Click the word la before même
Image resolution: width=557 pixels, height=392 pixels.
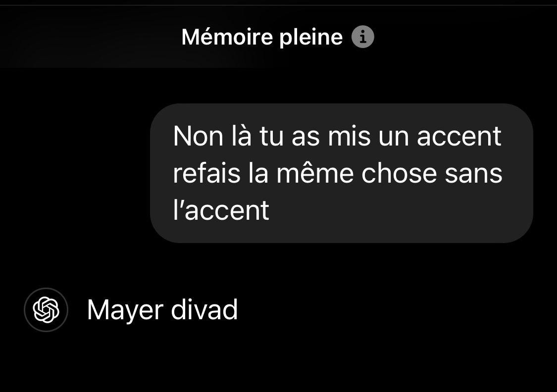(258, 173)
